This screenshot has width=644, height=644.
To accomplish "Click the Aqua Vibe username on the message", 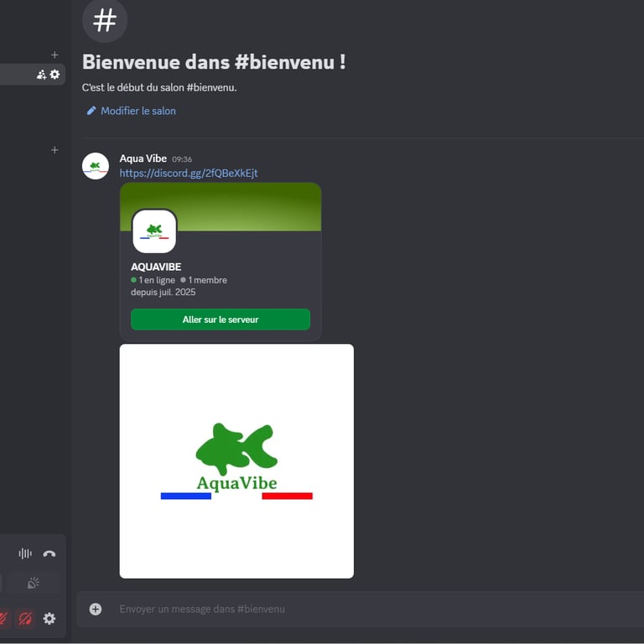I will [143, 158].
